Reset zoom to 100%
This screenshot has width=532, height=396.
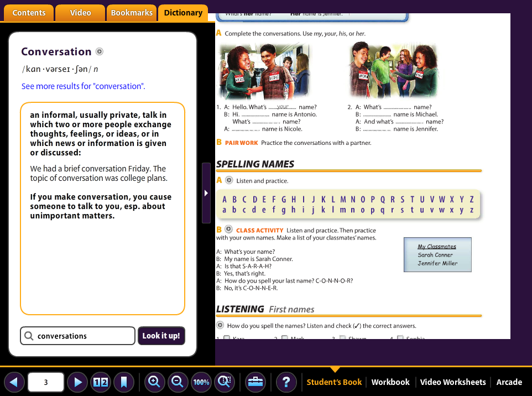click(x=201, y=382)
